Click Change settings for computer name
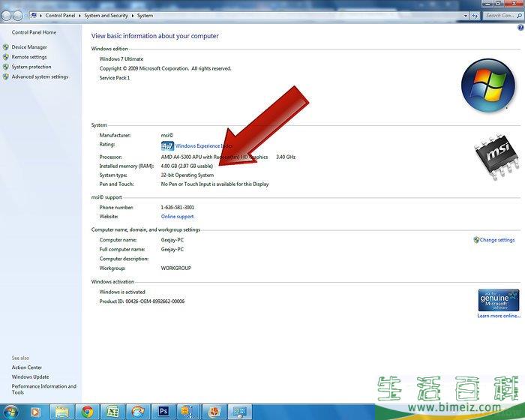 (x=496, y=240)
